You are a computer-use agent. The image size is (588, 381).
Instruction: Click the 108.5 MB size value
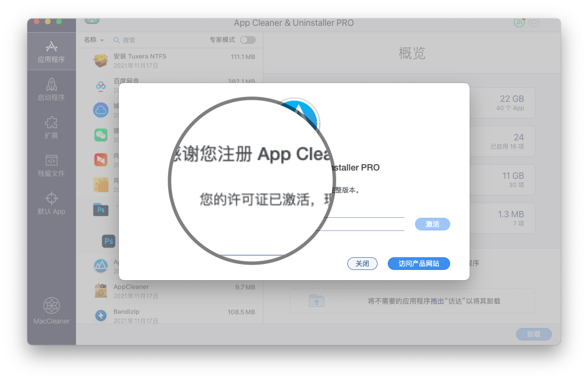(241, 312)
